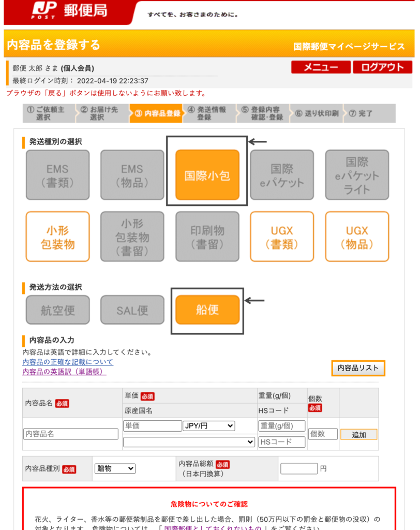Open 内容品の正確な記載について link
Image resolution: width=420 pixels, height=530 pixels.
[x=68, y=362]
